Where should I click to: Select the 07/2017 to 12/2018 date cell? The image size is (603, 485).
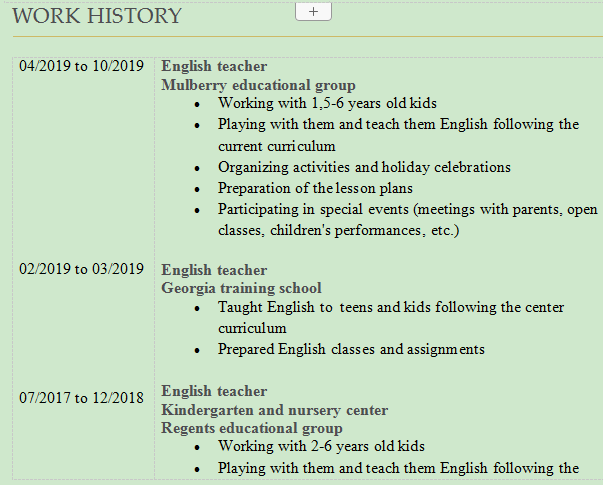tap(81, 397)
